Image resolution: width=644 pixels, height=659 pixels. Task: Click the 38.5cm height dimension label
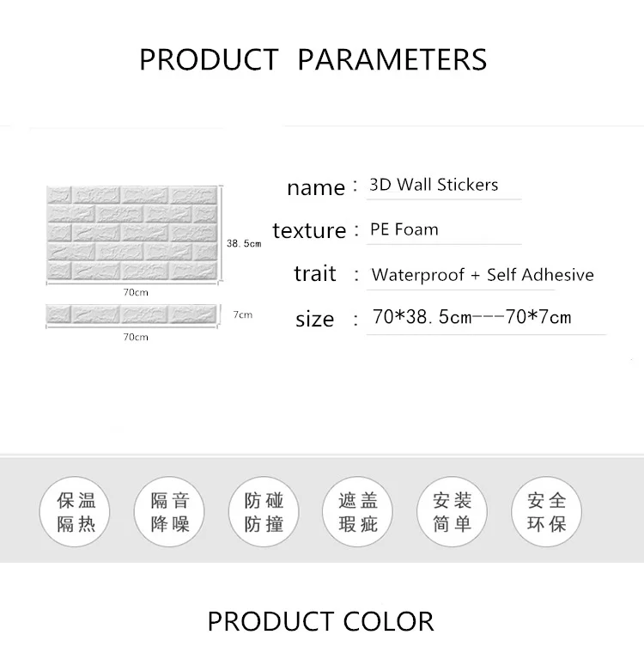244,243
